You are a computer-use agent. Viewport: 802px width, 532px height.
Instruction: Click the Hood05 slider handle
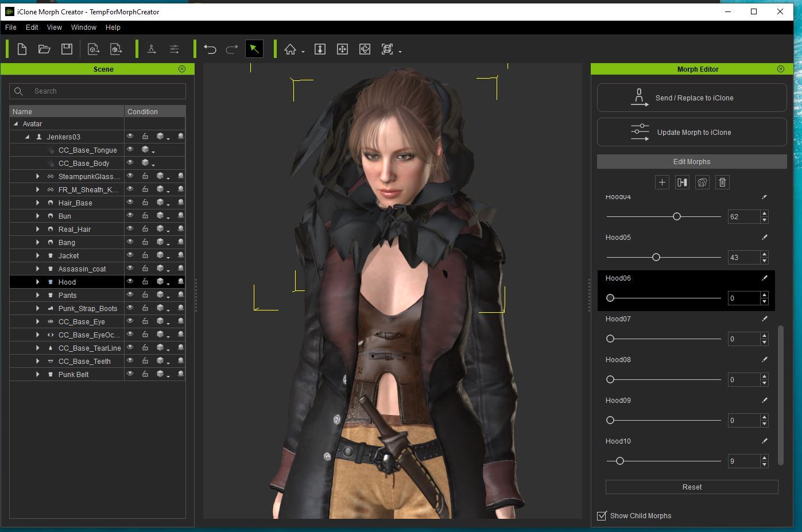tap(656, 257)
